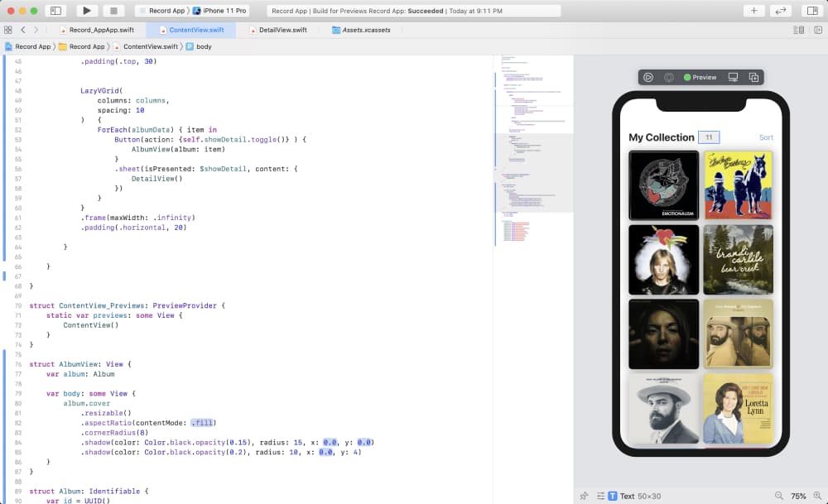Click the .resizable() modifier line

click(106, 413)
